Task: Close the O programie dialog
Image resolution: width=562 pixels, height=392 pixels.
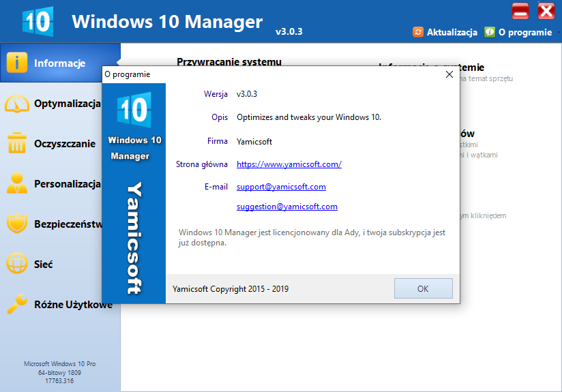Action: [x=449, y=74]
